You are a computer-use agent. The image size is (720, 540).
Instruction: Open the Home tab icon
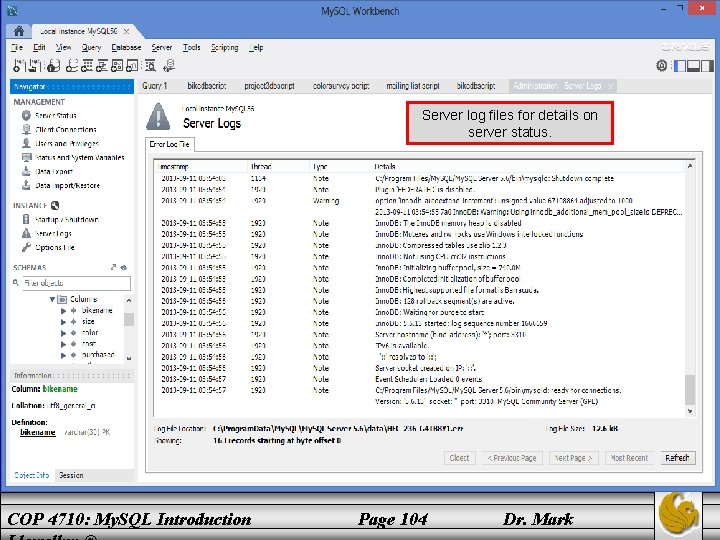[x=19, y=31]
